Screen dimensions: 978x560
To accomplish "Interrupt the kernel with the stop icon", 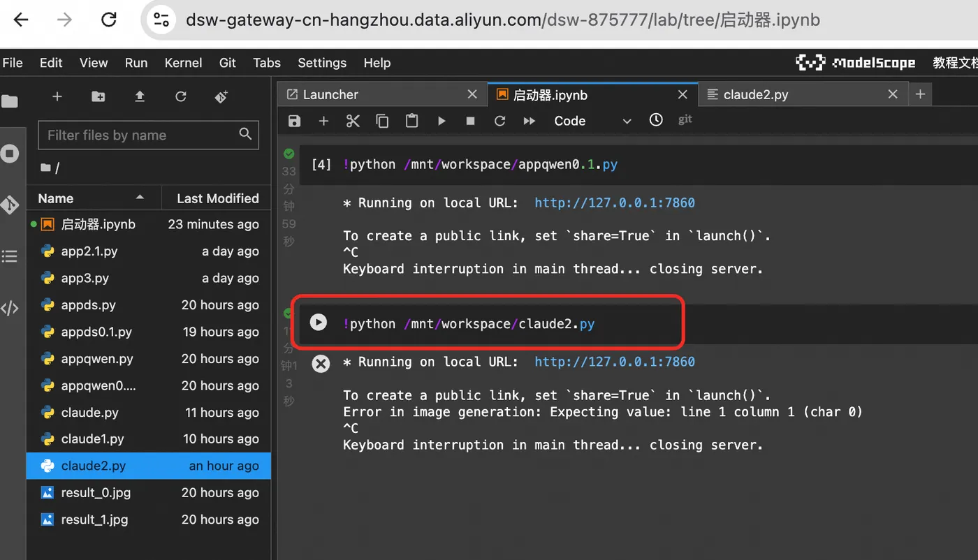I will 471,121.
